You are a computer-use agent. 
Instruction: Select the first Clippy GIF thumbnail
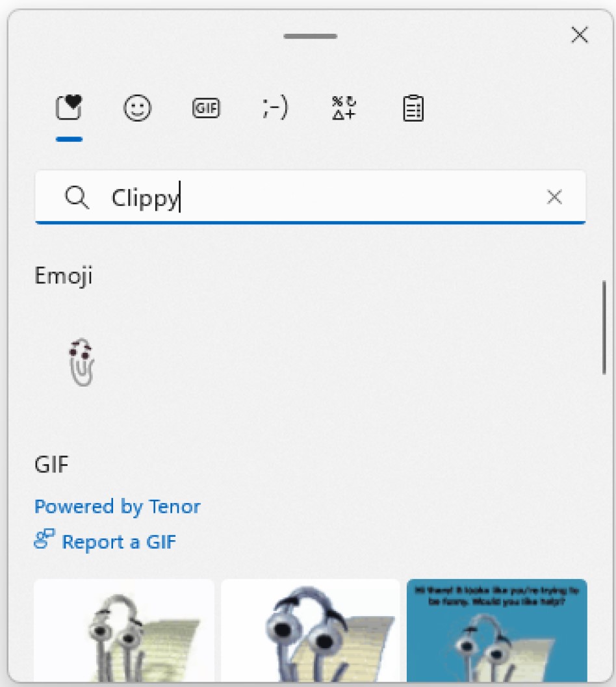tap(124, 629)
